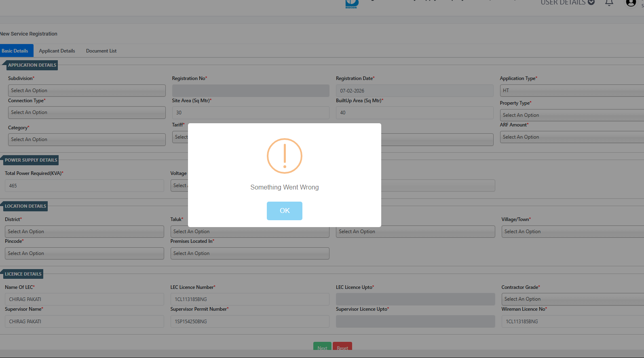Expand the USER DETAILS menu
Image resolution: width=644 pixels, height=358 pixels.
(x=568, y=2)
